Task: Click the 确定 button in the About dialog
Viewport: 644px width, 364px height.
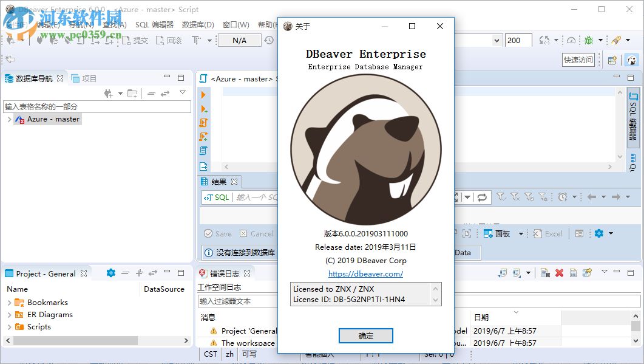Action: pos(365,335)
